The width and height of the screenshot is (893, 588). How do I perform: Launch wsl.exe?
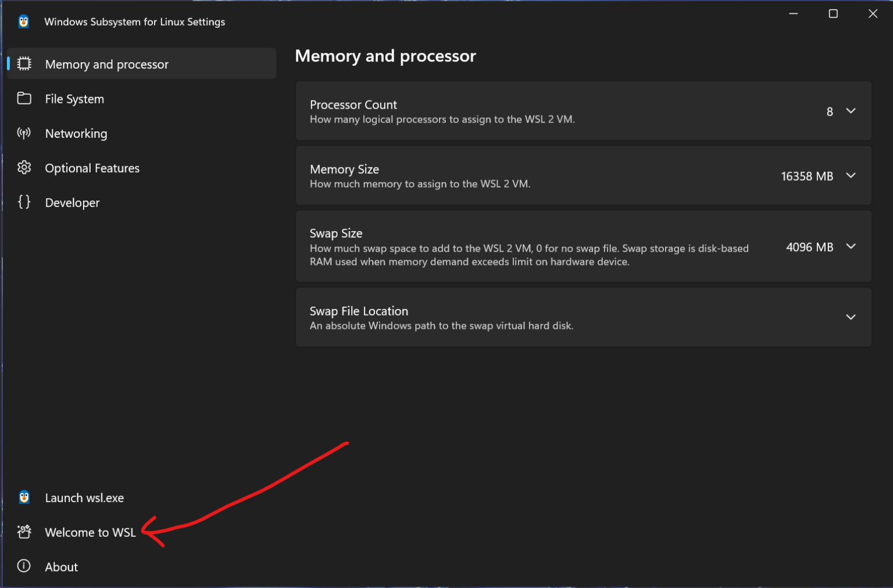(84, 497)
